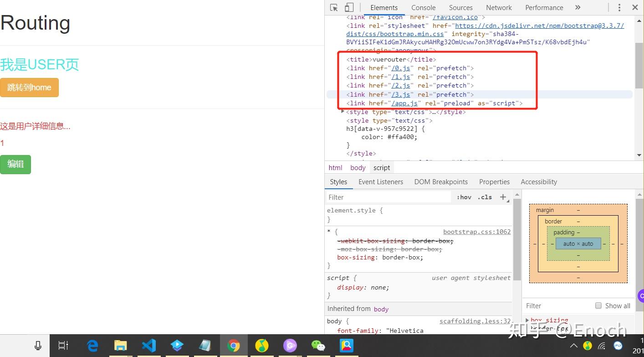Open the /app.js preload link
This screenshot has height=357, width=644.
pos(405,103)
